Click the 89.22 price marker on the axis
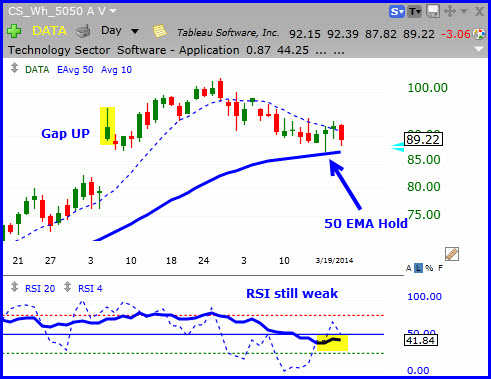Image resolution: width=491 pixels, height=379 pixels. point(423,139)
